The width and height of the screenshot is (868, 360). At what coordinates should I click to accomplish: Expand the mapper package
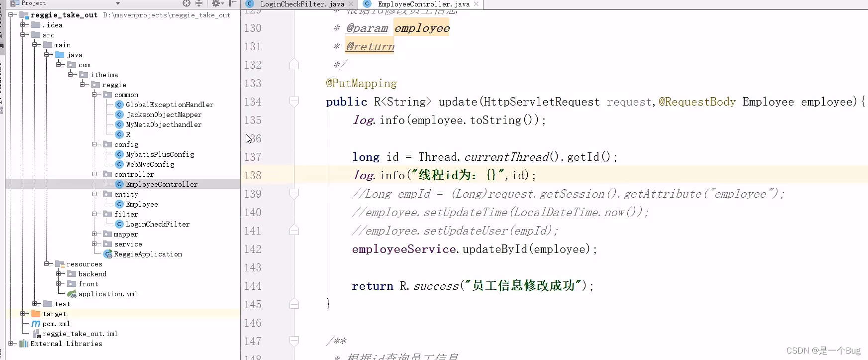95,234
